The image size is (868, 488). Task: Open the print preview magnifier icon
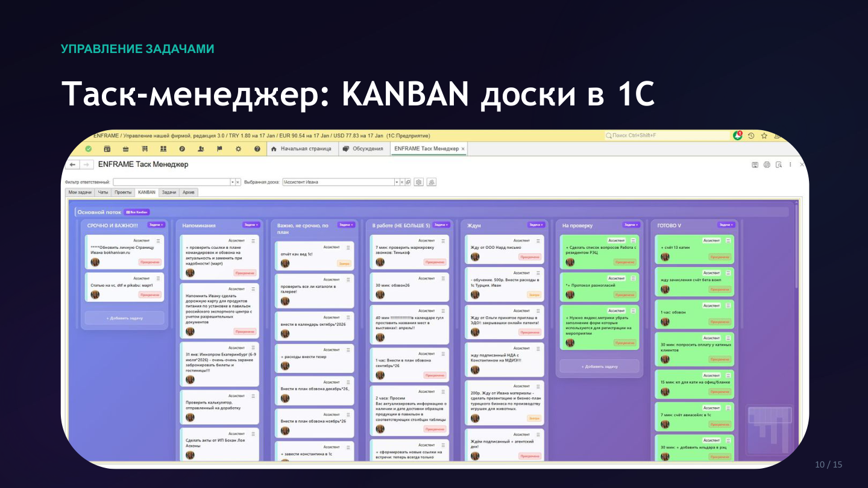pyautogui.click(x=779, y=164)
